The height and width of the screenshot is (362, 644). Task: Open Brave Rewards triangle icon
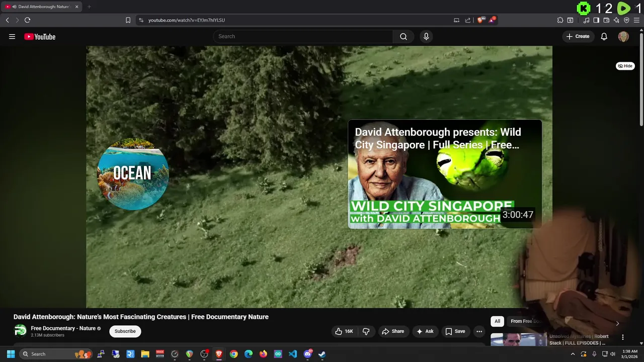pos(493,20)
